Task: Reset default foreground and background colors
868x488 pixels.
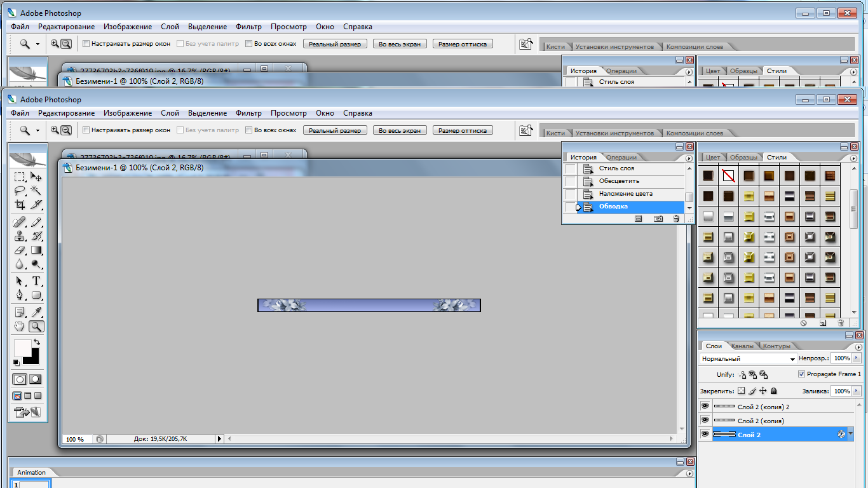Action: pos(17,363)
